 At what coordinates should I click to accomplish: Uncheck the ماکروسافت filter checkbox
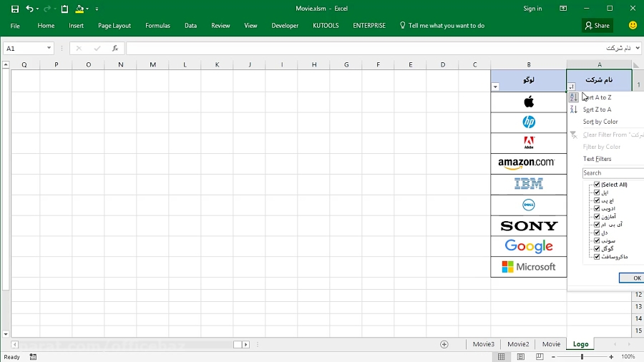pos(597,257)
